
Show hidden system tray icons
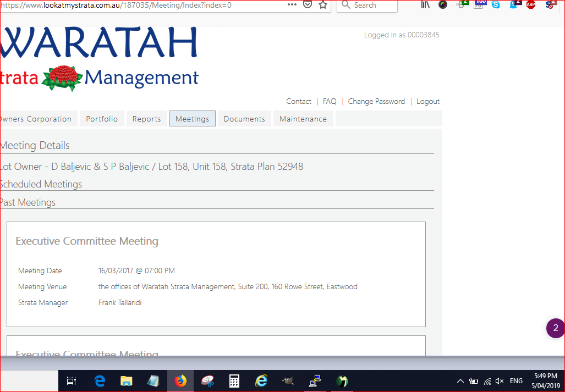pos(460,381)
